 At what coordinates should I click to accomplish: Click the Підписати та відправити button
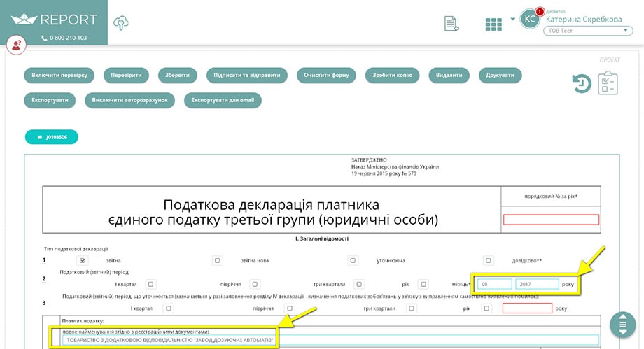(x=247, y=75)
